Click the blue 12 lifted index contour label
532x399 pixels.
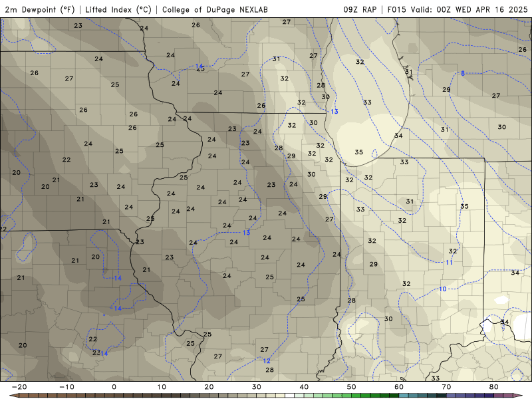[x=267, y=361]
